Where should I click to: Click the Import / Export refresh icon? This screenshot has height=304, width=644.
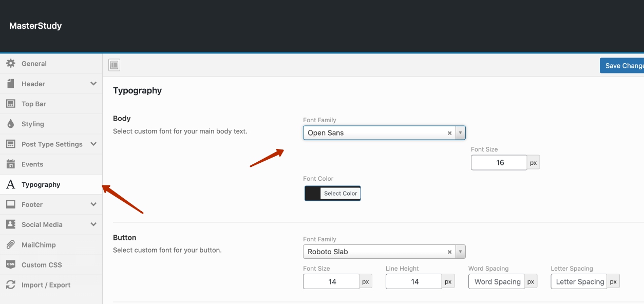[10, 285]
